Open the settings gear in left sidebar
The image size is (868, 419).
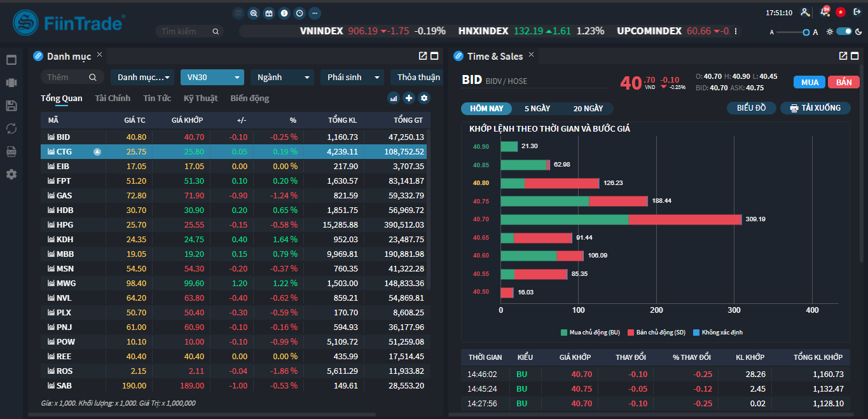tap(11, 174)
